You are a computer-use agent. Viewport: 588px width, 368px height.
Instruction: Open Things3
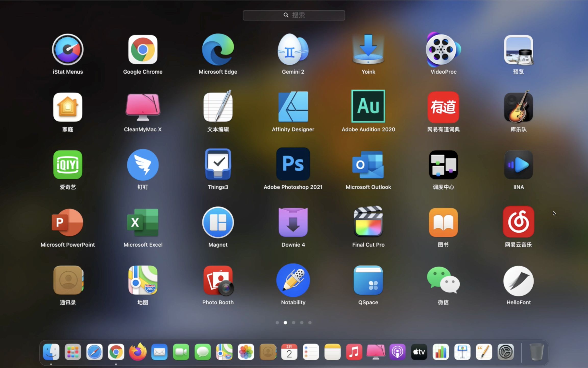pos(218,165)
